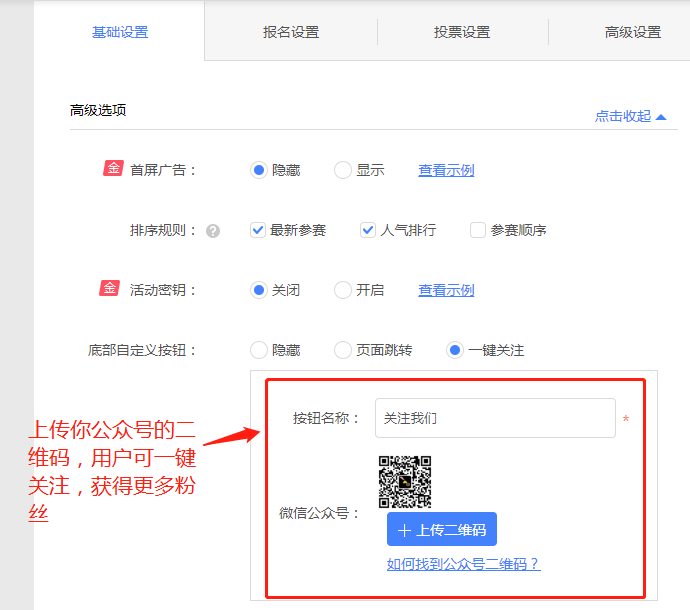
Task: Open 查看示例 link for 首屏广告
Action: point(446,170)
